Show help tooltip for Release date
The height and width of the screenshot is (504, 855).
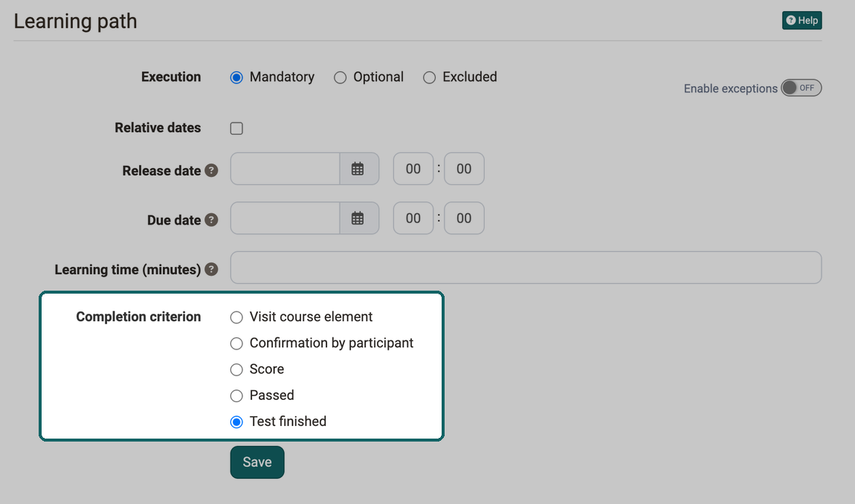[211, 171]
